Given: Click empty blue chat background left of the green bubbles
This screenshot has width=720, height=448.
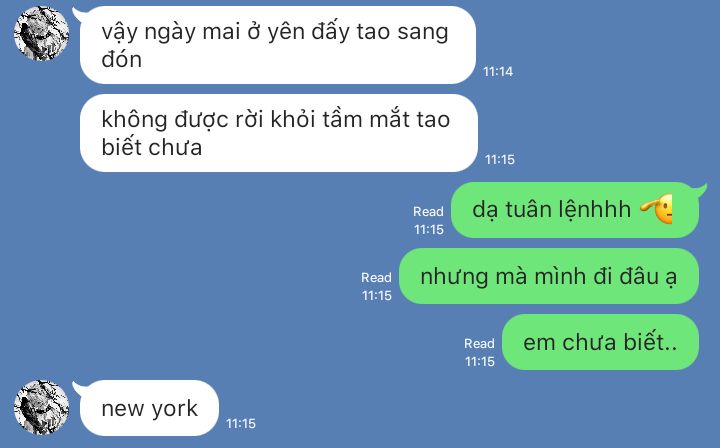Looking at the screenshot, I should click(207, 275).
